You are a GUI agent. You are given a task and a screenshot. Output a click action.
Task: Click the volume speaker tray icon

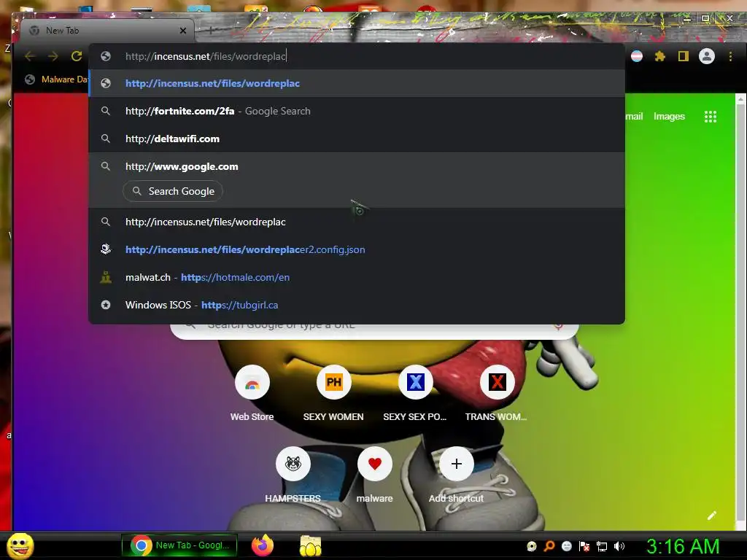click(x=619, y=546)
